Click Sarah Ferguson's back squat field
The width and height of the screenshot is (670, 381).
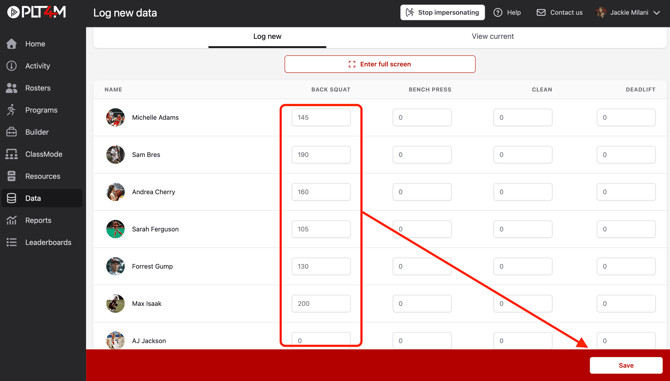[x=321, y=229]
